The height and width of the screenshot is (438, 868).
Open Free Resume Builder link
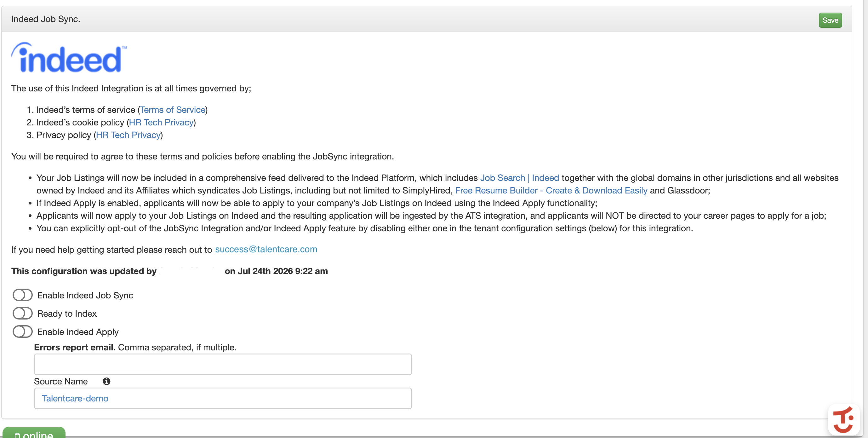click(551, 190)
